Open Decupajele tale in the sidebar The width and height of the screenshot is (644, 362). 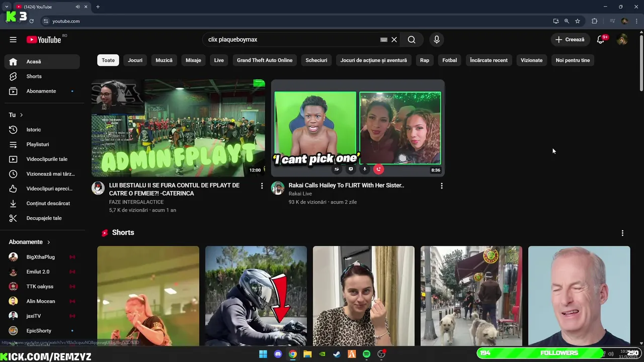click(42, 218)
